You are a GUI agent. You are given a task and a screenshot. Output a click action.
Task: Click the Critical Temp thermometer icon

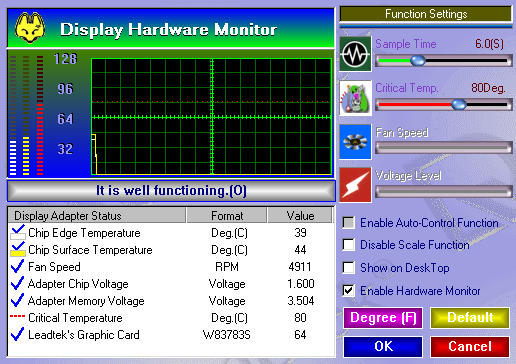pos(355,98)
